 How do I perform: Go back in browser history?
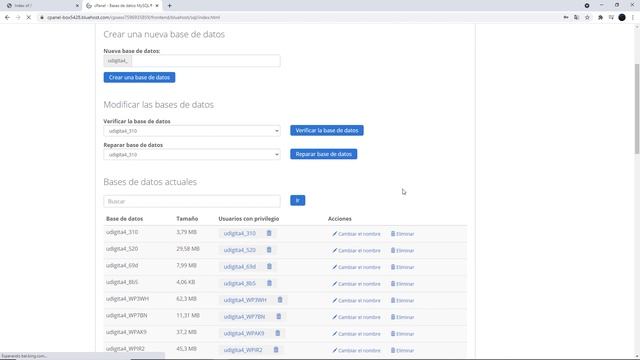click(7, 18)
